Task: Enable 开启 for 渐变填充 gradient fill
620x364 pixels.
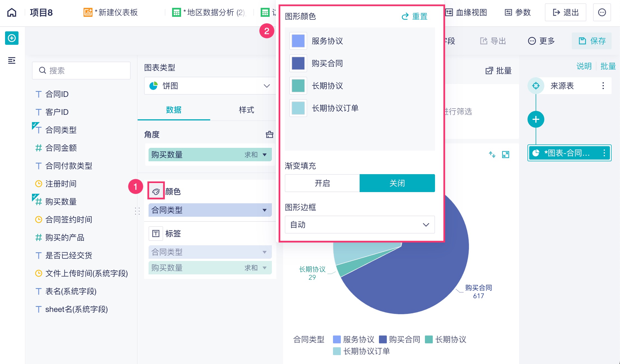Action: click(322, 183)
